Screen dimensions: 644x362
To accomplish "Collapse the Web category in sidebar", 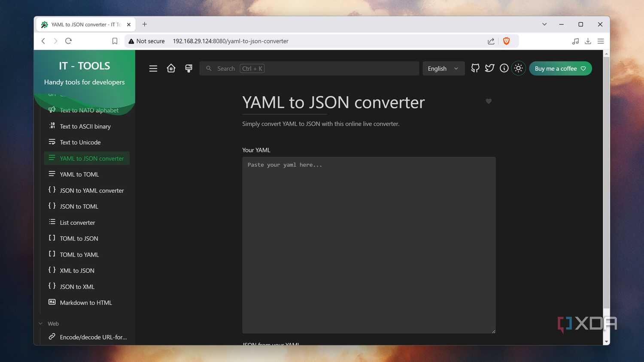I will click(x=49, y=323).
